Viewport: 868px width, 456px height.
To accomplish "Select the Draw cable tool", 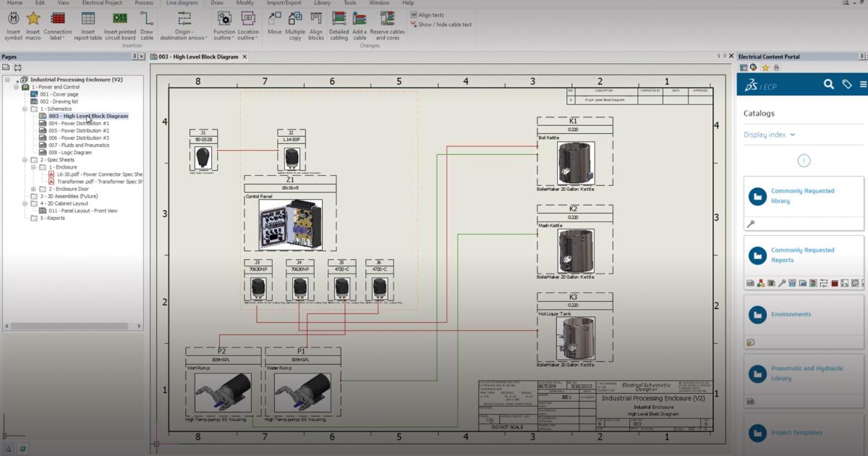I will (x=147, y=25).
